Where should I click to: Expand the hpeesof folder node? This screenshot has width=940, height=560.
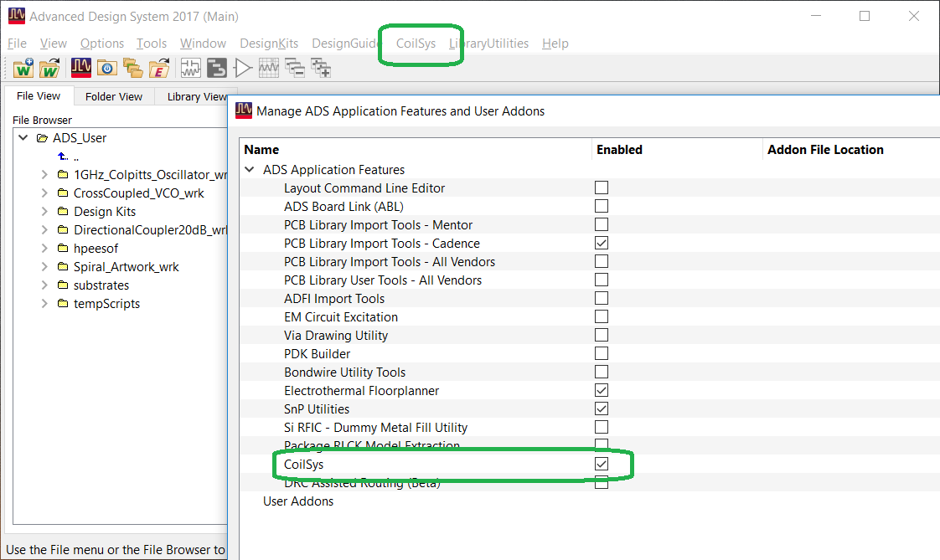tap(44, 248)
